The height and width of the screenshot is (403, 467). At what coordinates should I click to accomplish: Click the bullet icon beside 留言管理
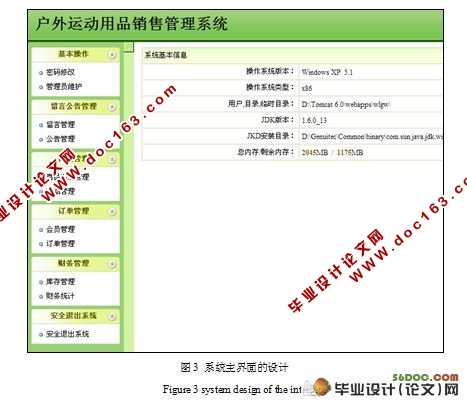coord(41,125)
